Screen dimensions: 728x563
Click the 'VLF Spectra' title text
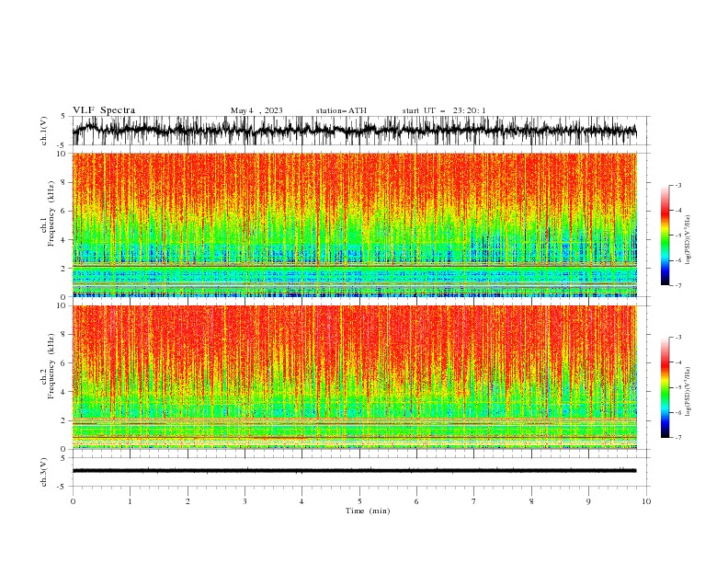(104, 110)
